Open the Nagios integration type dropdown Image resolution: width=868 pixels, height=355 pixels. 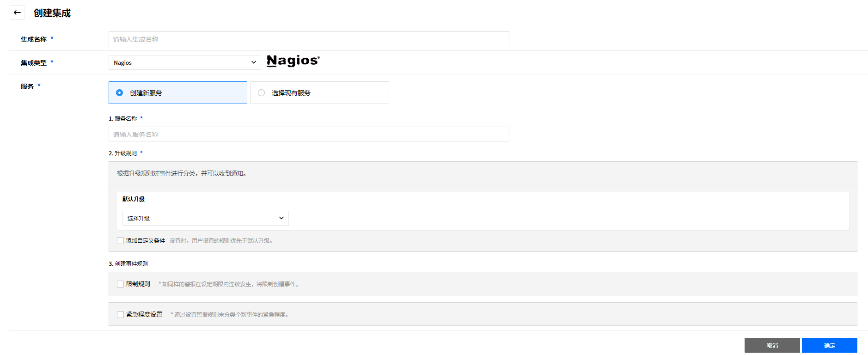click(184, 62)
